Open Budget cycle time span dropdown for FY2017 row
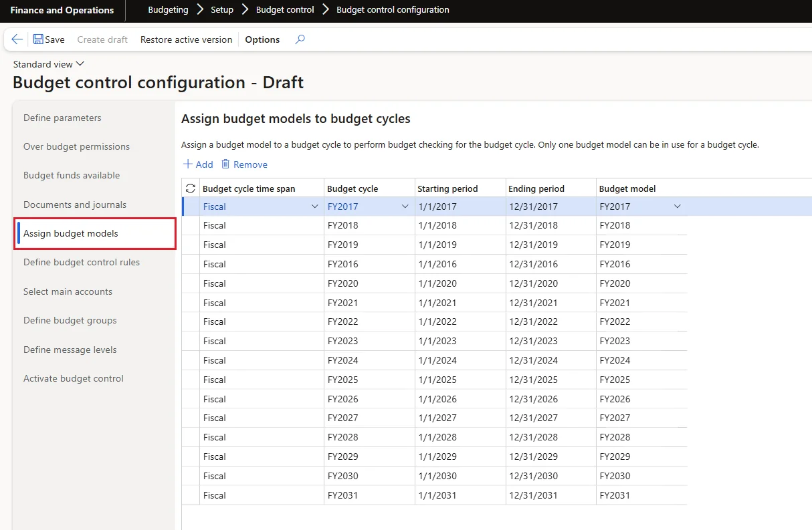Image resolution: width=812 pixels, height=530 pixels. tap(315, 207)
